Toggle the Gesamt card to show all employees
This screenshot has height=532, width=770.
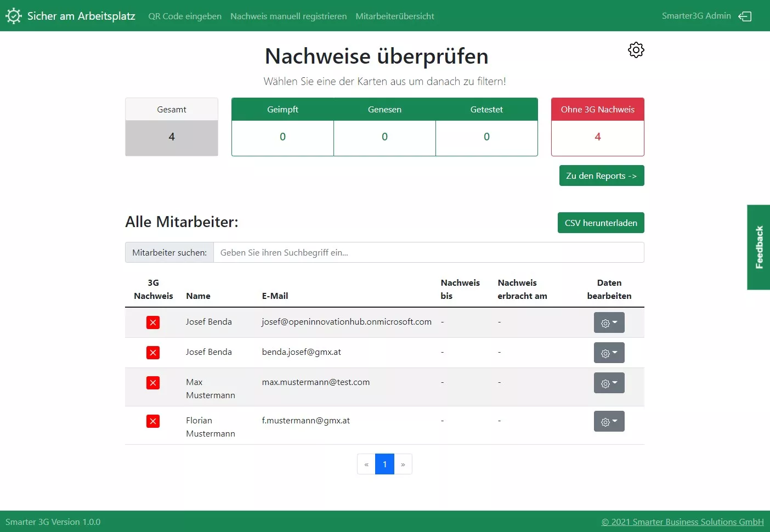tap(172, 127)
